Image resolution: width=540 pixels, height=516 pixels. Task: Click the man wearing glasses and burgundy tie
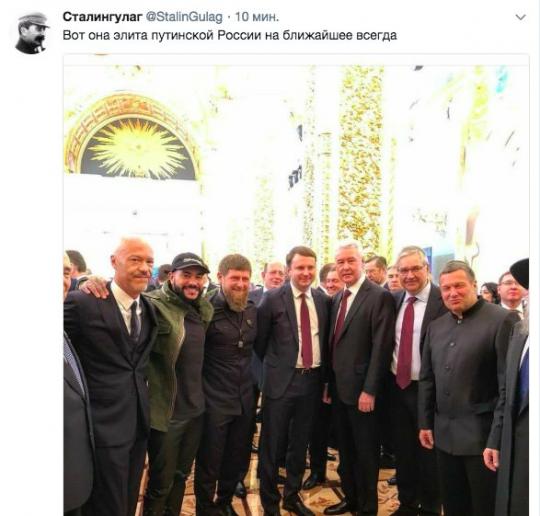[x=410, y=362]
